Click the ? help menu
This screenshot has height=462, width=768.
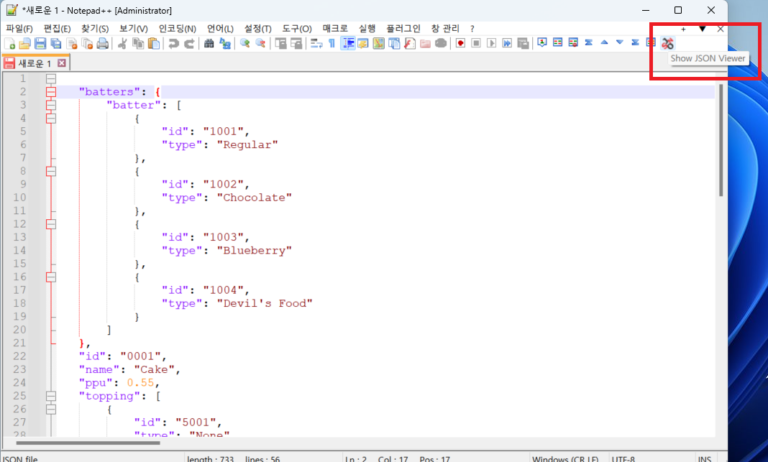pyautogui.click(x=472, y=29)
